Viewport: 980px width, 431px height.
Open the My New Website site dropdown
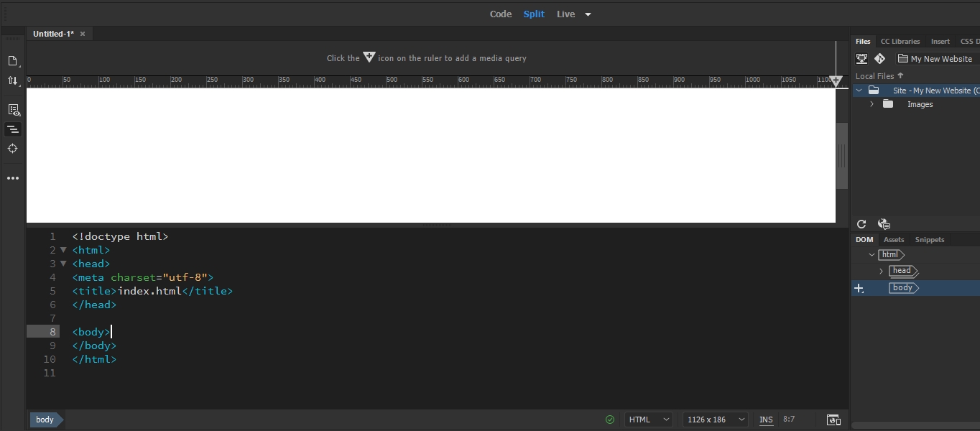coord(938,59)
